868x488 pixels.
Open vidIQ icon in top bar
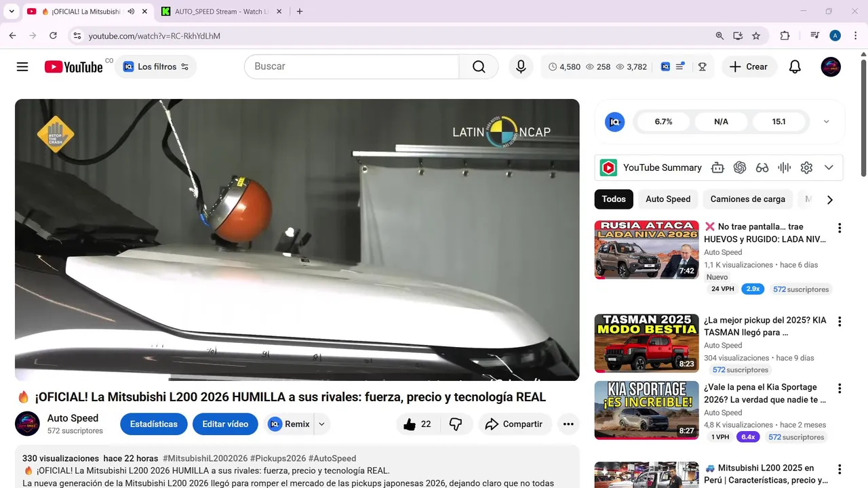(665, 66)
